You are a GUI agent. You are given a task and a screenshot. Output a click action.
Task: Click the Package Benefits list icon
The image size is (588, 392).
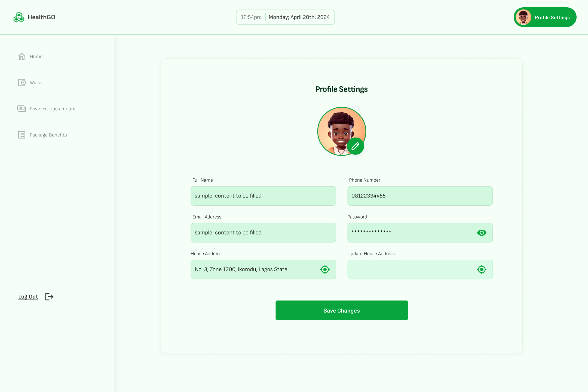tap(22, 135)
